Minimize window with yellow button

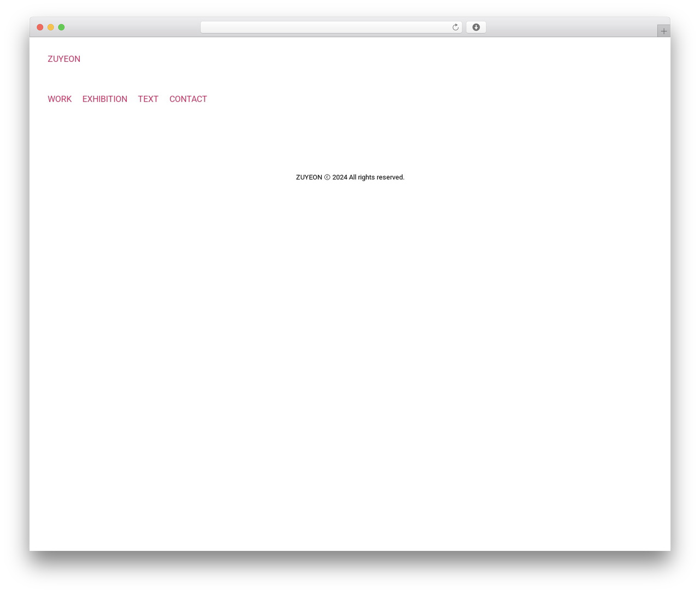click(51, 27)
